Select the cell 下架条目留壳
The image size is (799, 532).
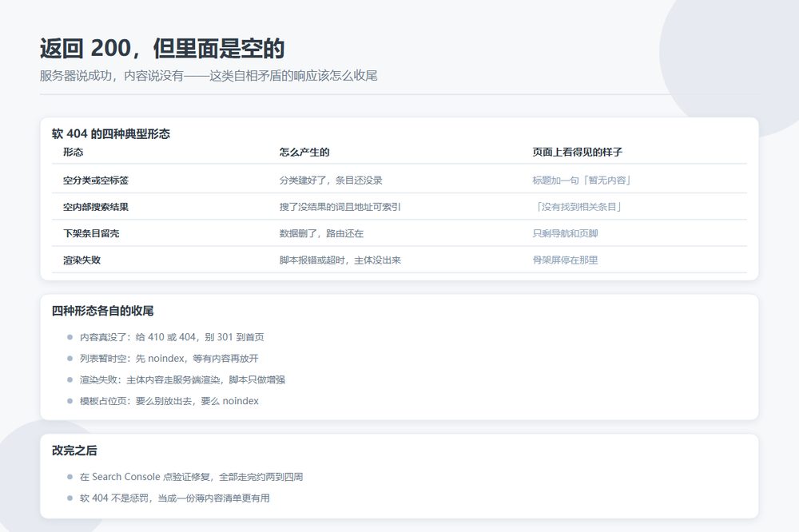(91, 233)
